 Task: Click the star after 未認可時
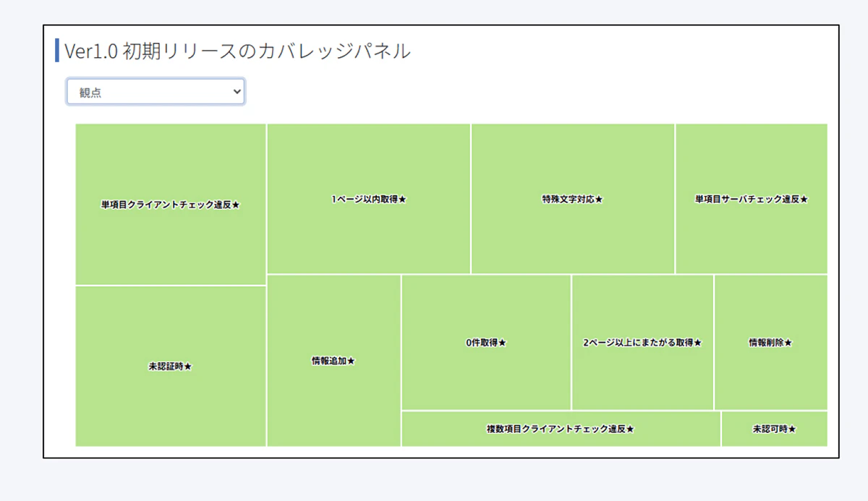tap(792, 429)
